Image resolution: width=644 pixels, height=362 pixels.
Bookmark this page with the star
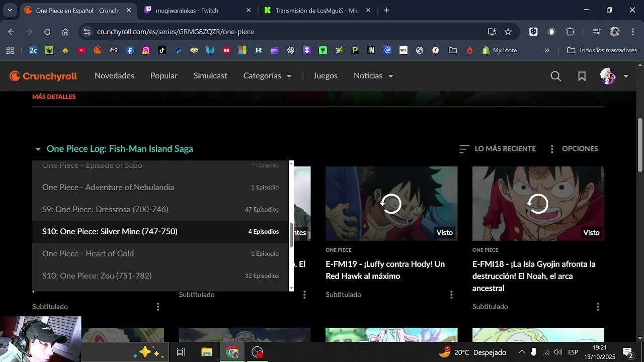click(508, 32)
